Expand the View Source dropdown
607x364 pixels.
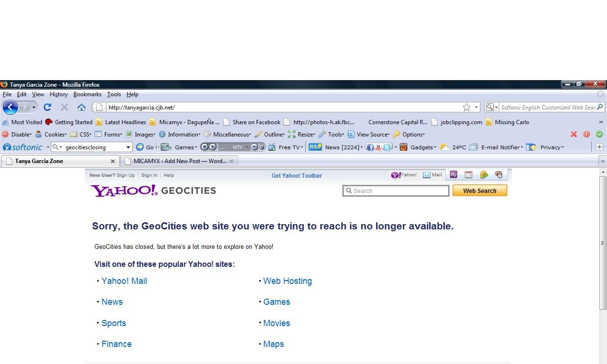369,134
